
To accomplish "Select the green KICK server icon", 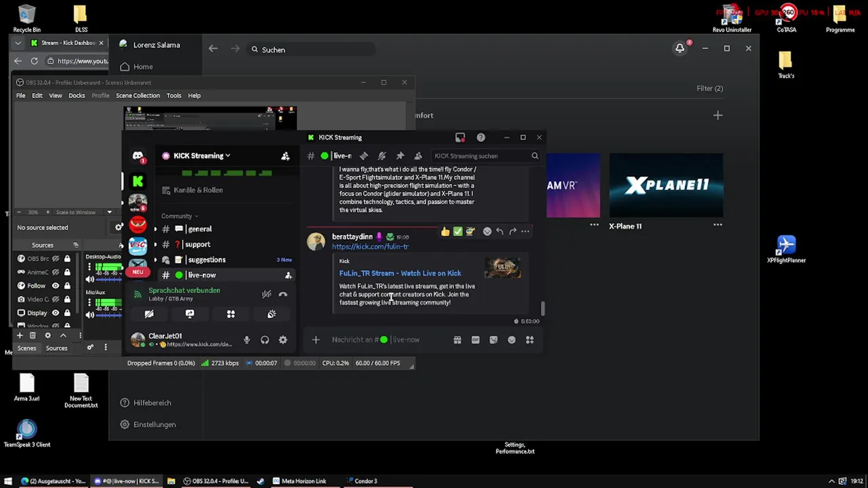I will [x=138, y=181].
